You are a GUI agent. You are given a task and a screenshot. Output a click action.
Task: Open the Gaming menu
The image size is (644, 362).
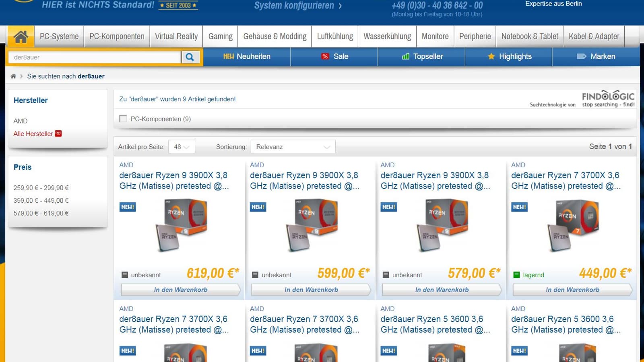[x=221, y=37]
